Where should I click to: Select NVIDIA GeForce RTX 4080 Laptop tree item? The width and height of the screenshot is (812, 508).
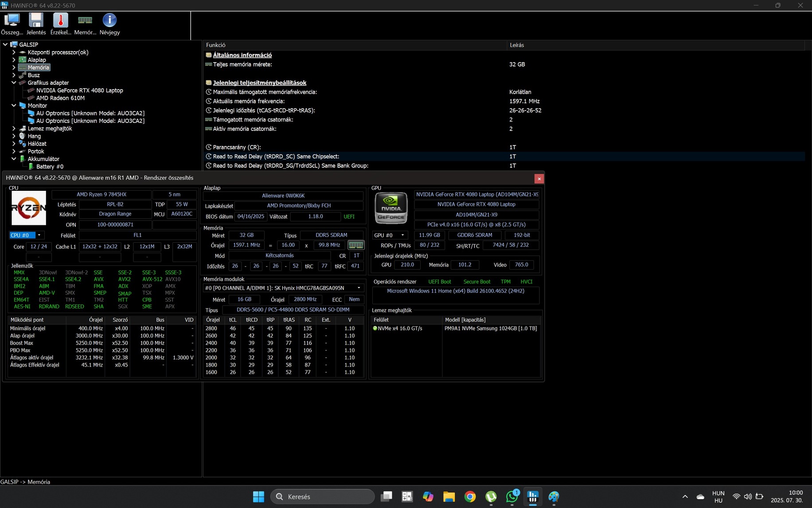click(x=80, y=90)
